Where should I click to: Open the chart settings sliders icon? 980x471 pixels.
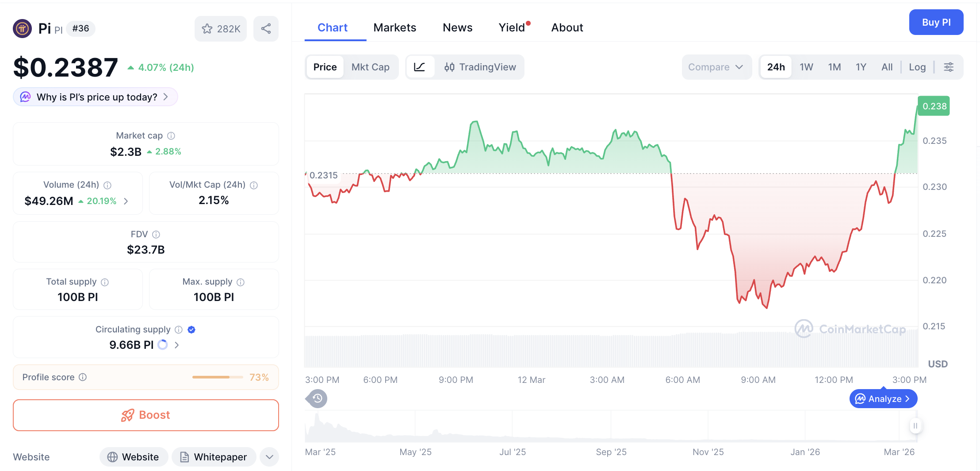[x=949, y=67]
